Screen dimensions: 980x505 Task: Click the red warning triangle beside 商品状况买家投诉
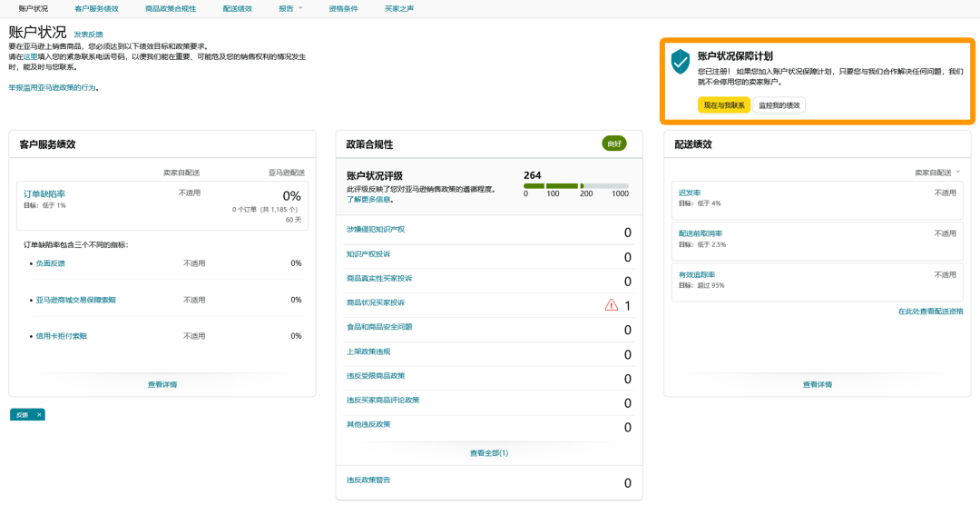[612, 305]
